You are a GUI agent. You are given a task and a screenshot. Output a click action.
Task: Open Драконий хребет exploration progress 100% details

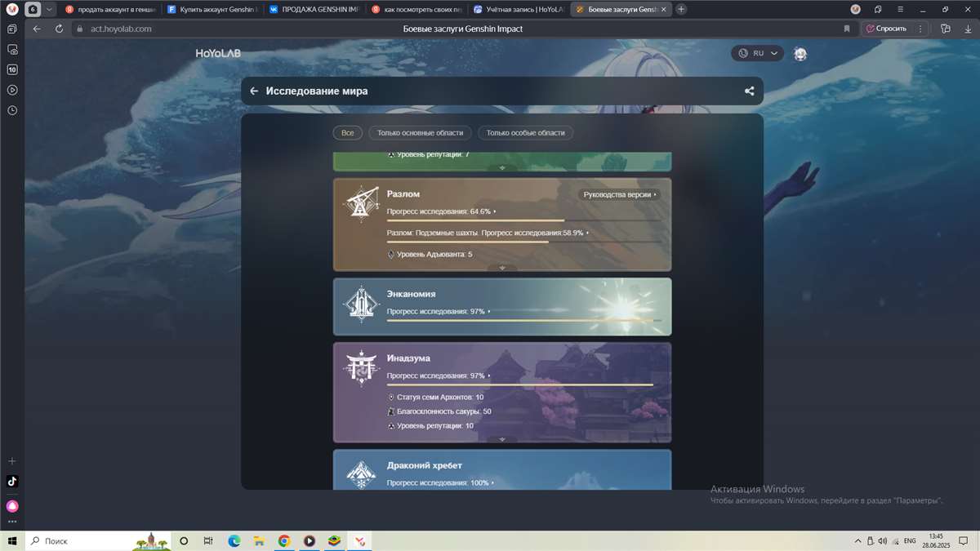440,482
